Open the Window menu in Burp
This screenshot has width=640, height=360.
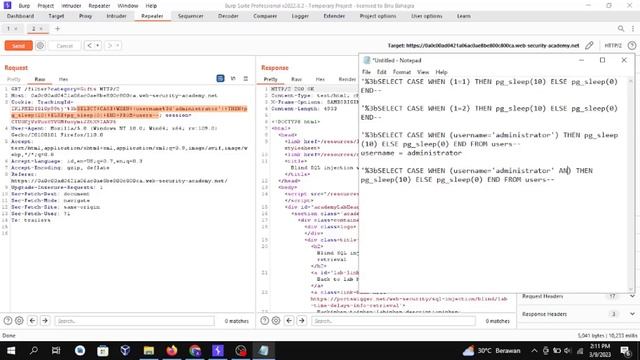click(x=127, y=6)
